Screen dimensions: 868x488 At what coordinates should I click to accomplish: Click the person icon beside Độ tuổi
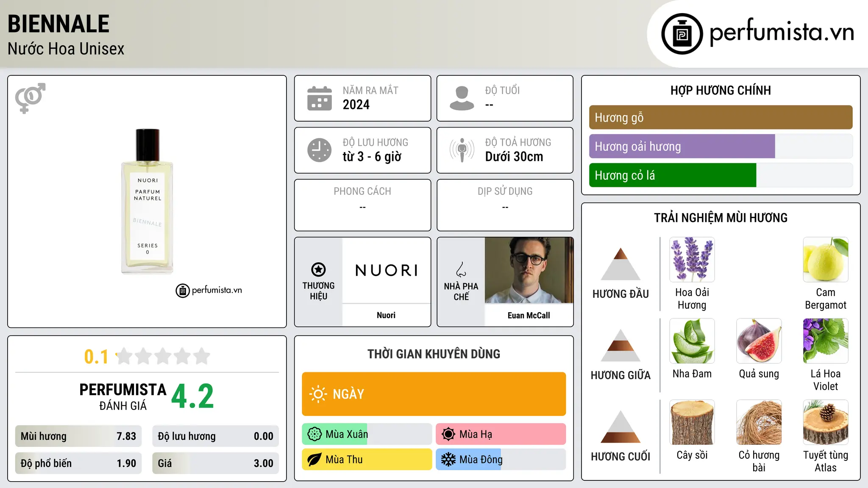pos(462,98)
